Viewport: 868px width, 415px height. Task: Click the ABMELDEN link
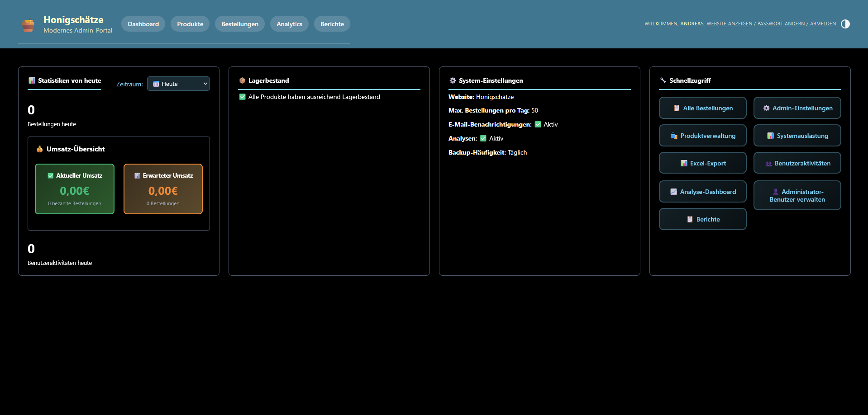(x=823, y=24)
